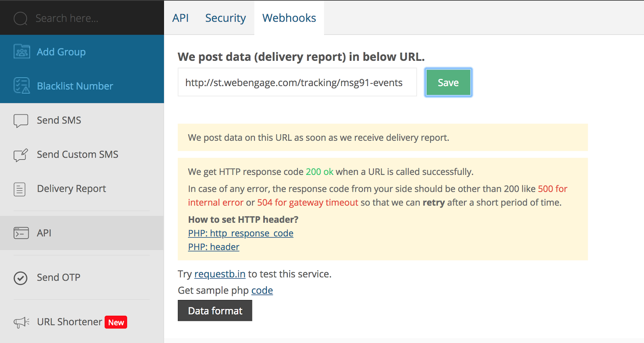Click into the webhook URL field

click(x=297, y=82)
